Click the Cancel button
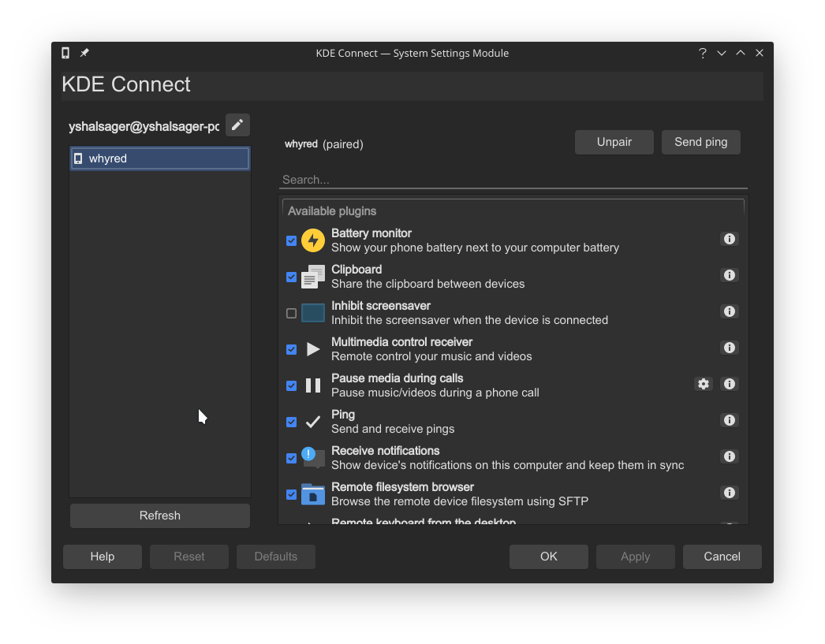The height and width of the screenshot is (644, 825). point(722,557)
